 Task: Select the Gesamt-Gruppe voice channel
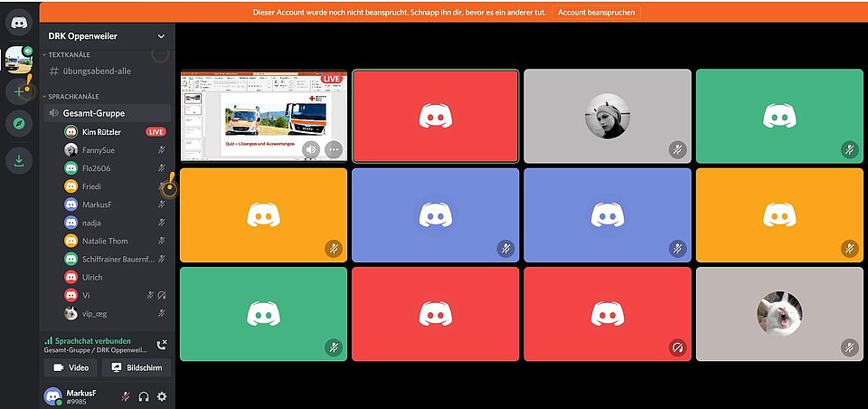[107, 113]
